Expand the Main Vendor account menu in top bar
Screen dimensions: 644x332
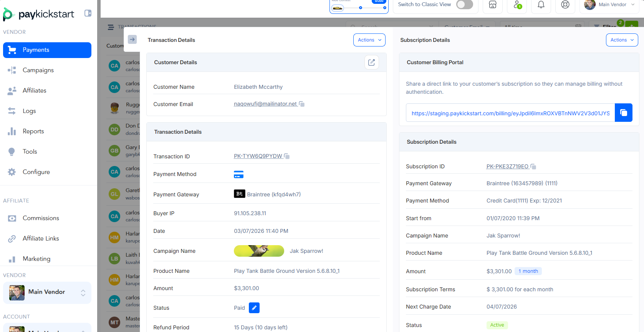pyautogui.click(x=609, y=5)
